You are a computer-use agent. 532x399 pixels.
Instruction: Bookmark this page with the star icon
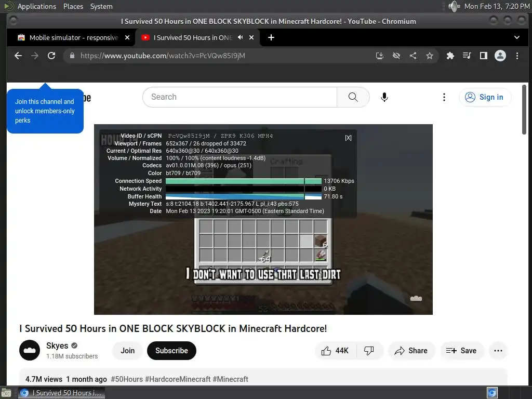click(430, 56)
